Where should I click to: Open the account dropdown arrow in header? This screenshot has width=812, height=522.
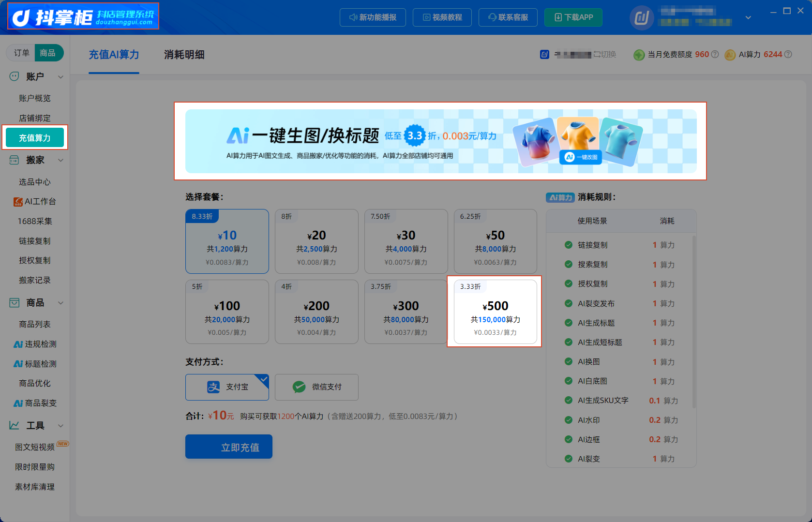[748, 17]
